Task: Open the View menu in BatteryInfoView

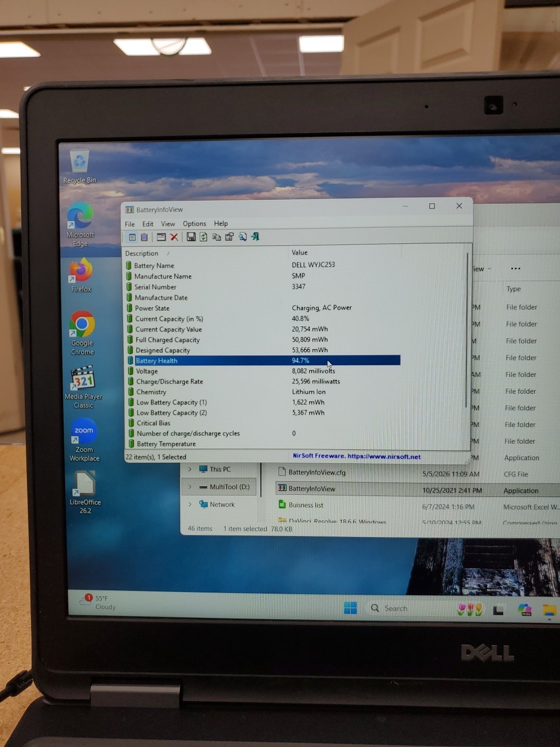Action: tap(168, 224)
